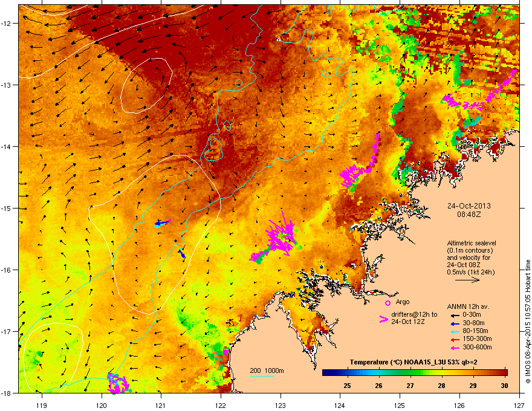Click the '0-30m' depth label
The image size is (532, 411).
[472, 315]
